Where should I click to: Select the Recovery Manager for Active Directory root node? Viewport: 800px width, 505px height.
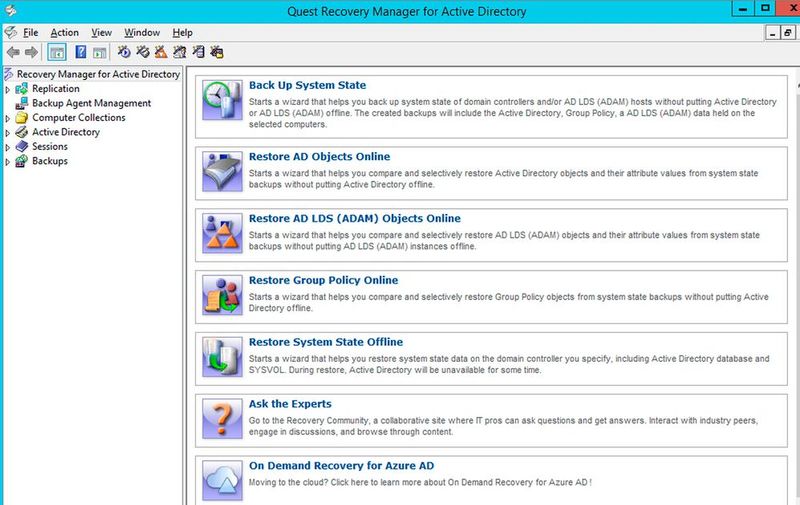pos(98,74)
